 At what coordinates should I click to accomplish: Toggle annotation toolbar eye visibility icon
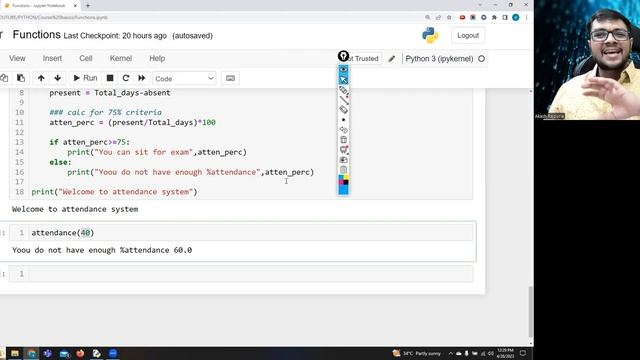tap(344, 70)
